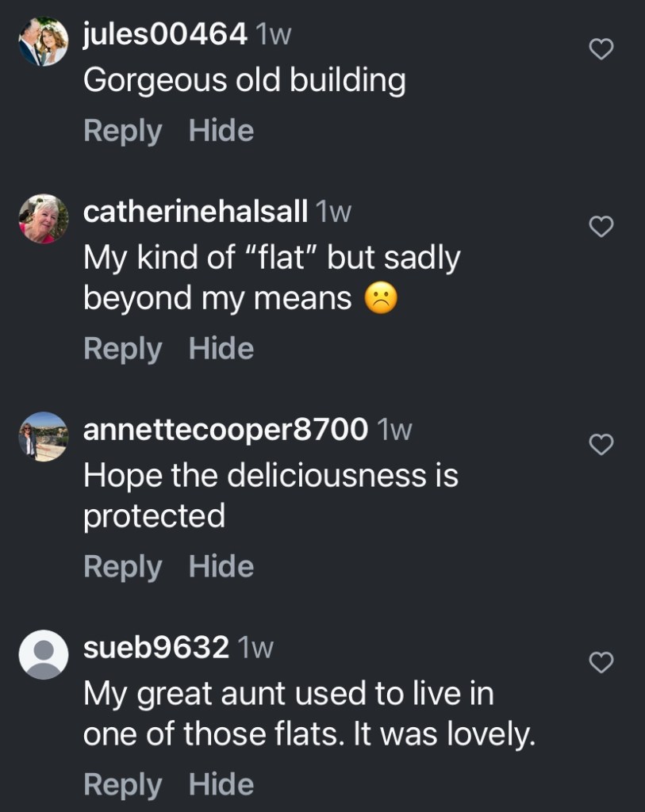
Task: Open the sueb9632 username link
Action: pos(156,647)
